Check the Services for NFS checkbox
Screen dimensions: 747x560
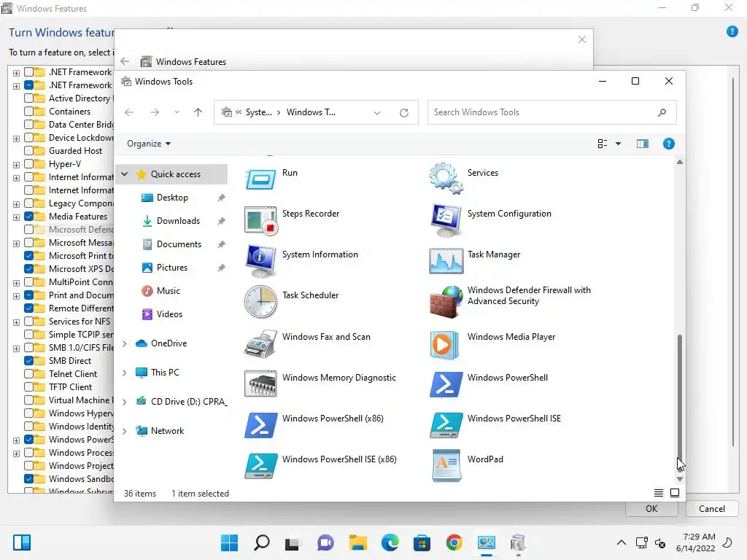28,322
